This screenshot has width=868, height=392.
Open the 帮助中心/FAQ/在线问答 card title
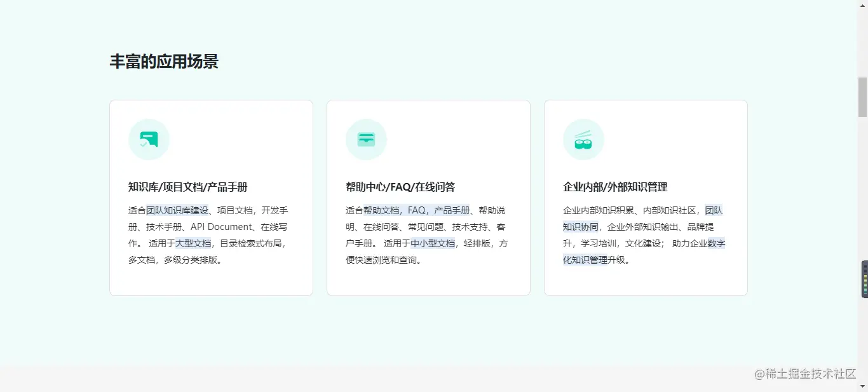coord(400,187)
